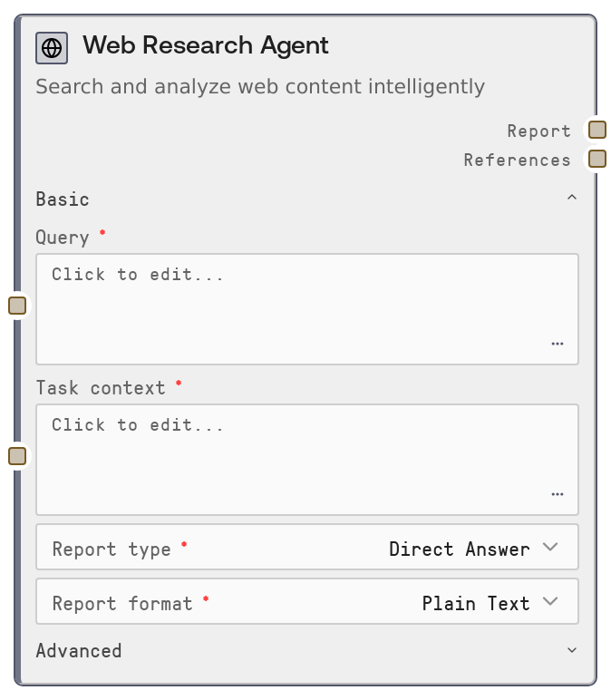
Task: Click the References output port
Action: (x=596, y=159)
